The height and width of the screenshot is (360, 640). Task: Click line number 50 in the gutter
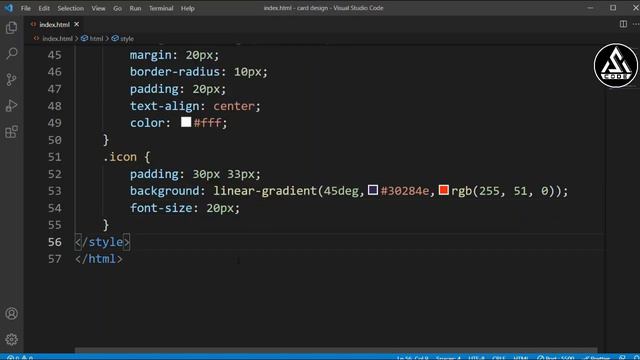(54, 140)
